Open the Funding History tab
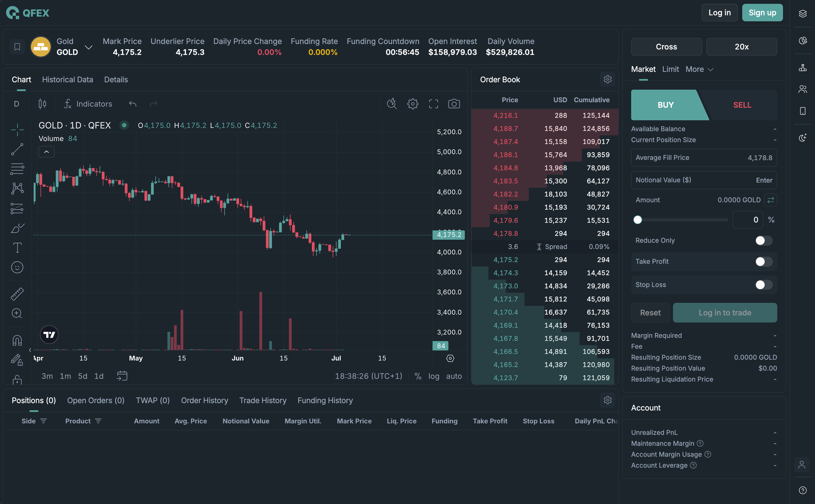This screenshot has height=504, width=815. point(325,400)
